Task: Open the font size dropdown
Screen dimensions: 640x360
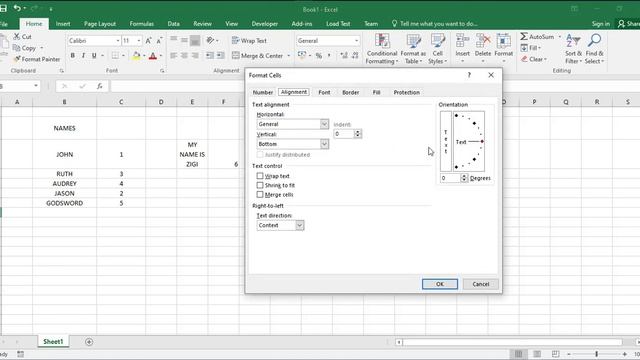Action: [x=139, y=41]
